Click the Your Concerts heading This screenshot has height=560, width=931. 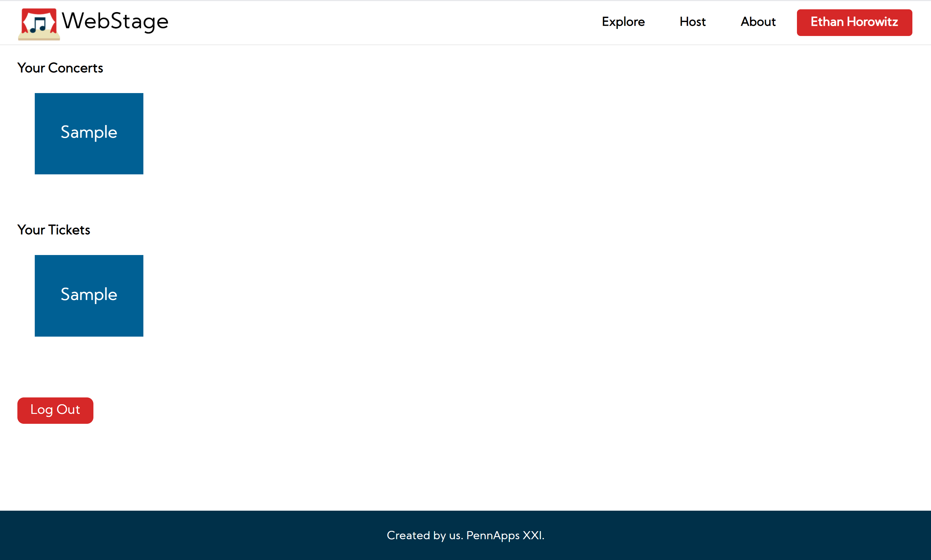(x=60, y=68)
